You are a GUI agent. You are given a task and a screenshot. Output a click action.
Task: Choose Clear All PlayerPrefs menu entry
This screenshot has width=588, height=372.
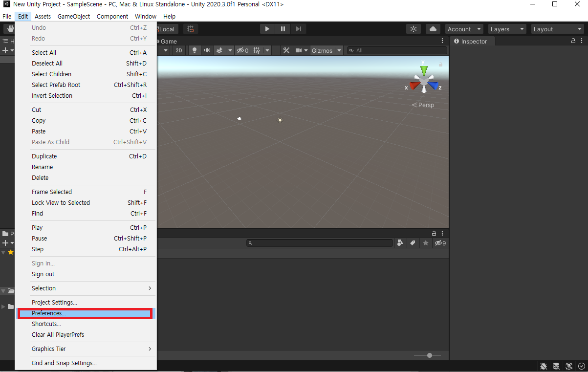click(x=85, y=335)
